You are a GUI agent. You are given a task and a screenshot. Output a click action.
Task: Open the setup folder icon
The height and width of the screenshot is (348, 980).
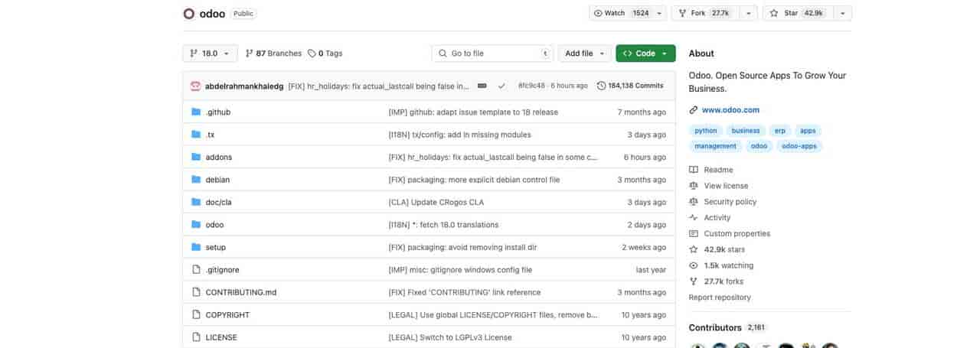pos(196,247)
